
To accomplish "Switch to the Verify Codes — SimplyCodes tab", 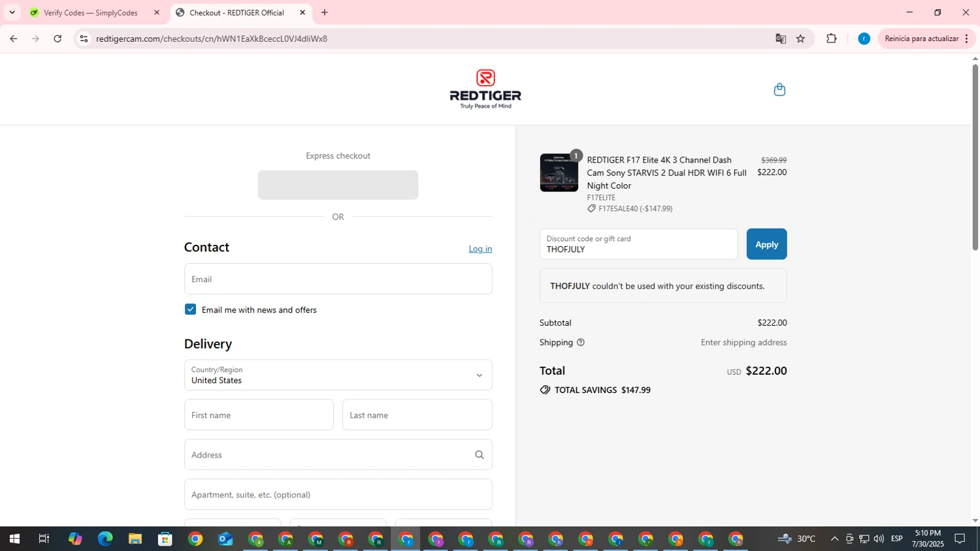I will [91, 12].
